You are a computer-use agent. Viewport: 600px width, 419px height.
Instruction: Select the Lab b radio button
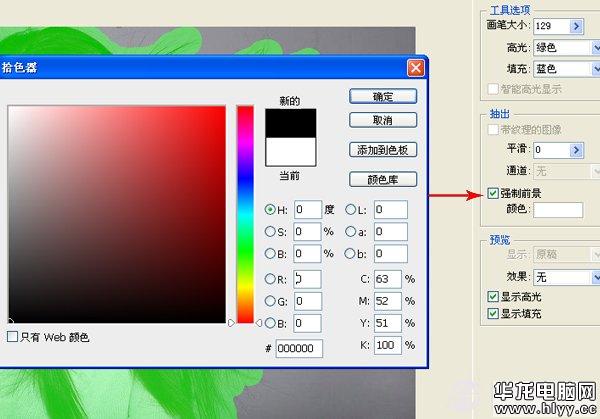pyautogui.click(x=350, y=254)
